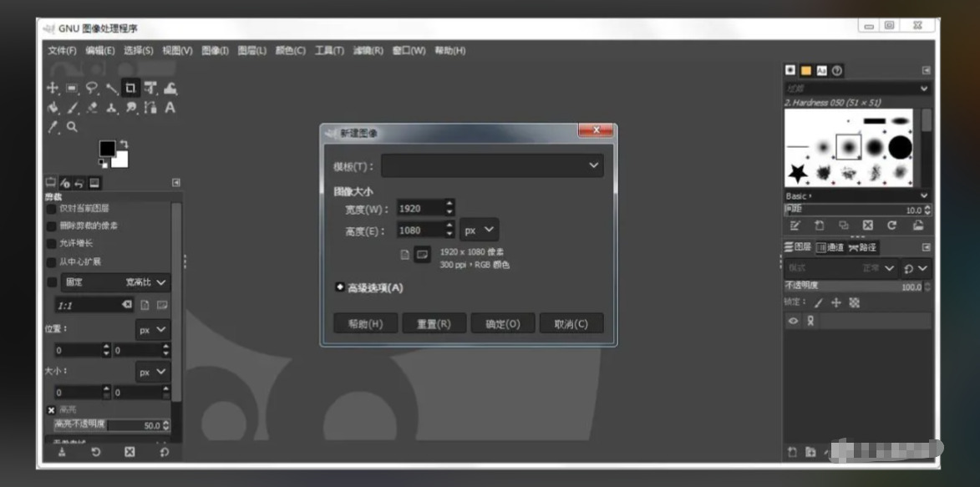Open the 图像(I) menu

tap(215, 51)
